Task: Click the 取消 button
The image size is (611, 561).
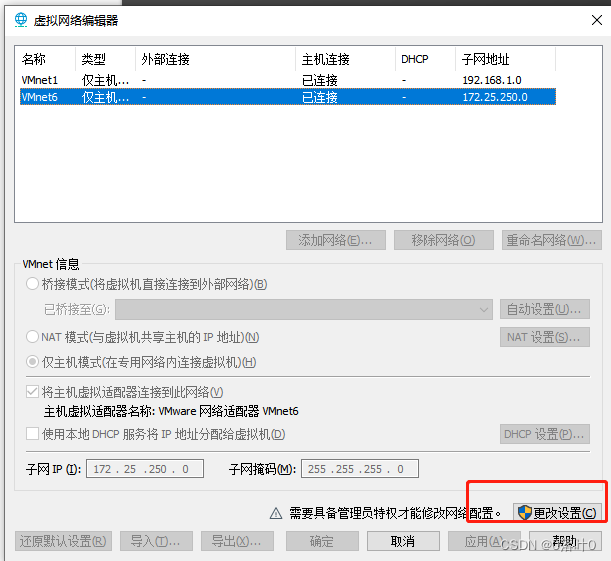Action: pyautogui.click(x=403, y=541)
